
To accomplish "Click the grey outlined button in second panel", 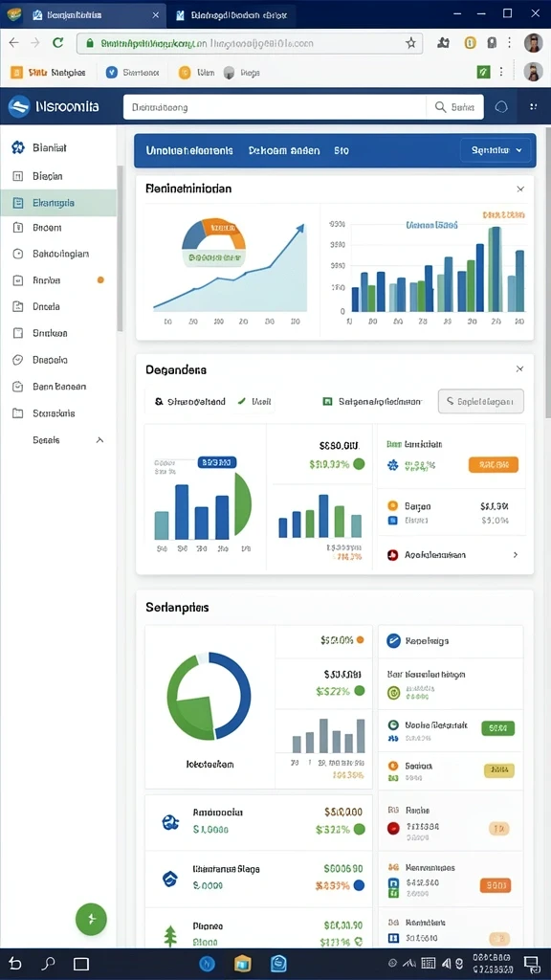I will point(481,401).
